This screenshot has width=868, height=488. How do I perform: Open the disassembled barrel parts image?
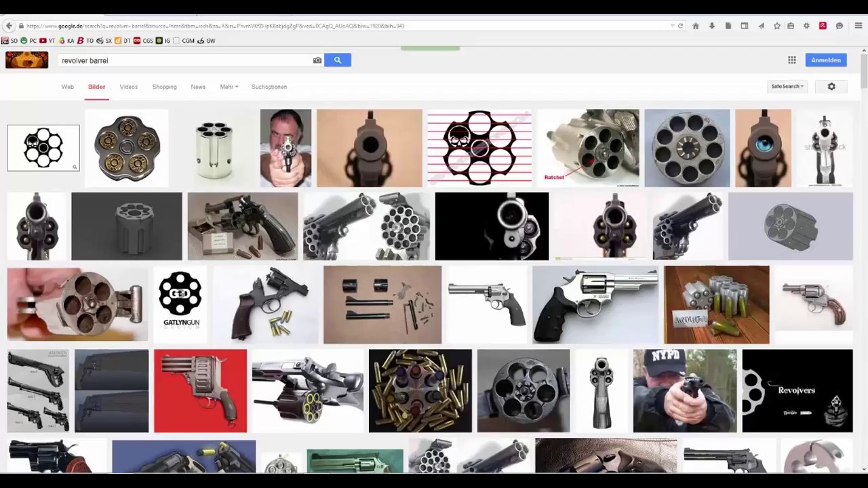tap(382, 304)
